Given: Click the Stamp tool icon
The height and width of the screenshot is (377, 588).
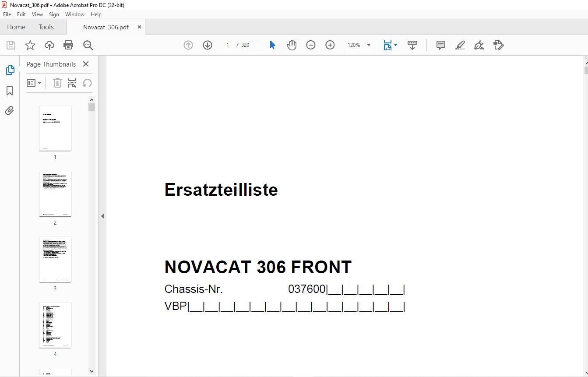Looking at the screenshot, I should tap(498, 45).
